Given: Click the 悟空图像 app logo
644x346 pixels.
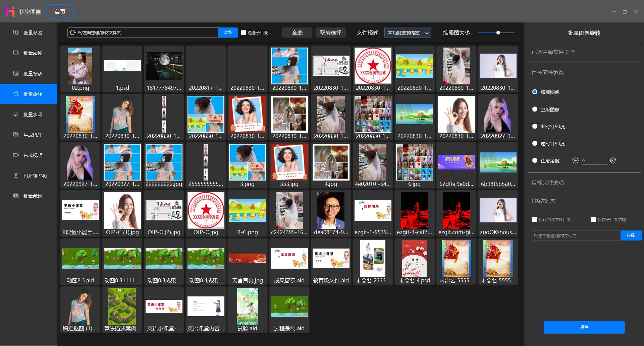Looking at the screenshot, I should (x=10, y=11).
